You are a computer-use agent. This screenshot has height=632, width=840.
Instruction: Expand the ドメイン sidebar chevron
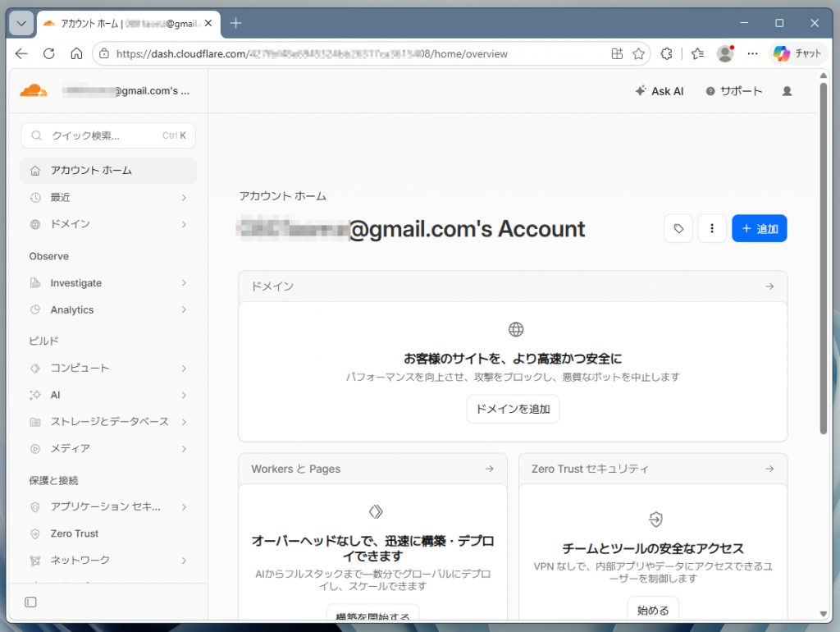(x=184, y=225)
